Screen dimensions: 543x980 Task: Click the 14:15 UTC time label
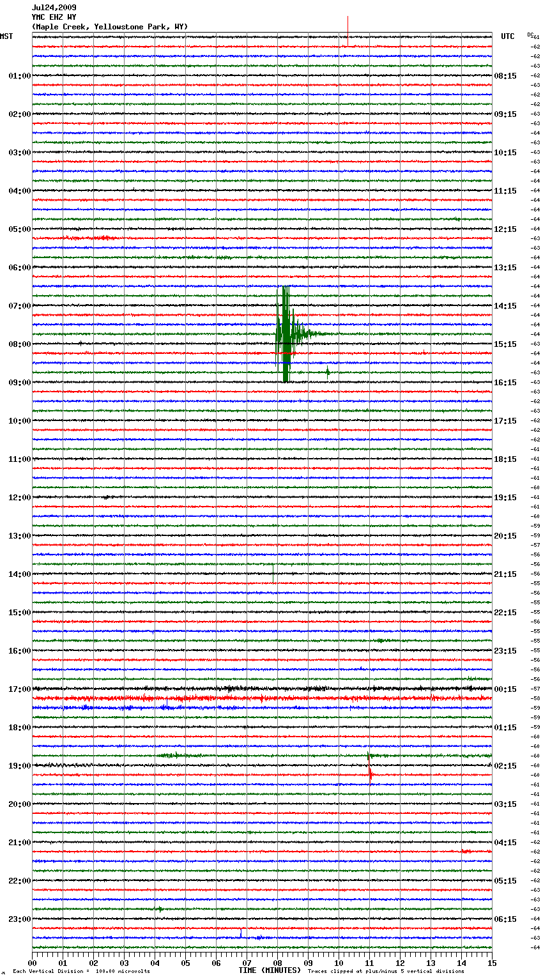point(505,306)
